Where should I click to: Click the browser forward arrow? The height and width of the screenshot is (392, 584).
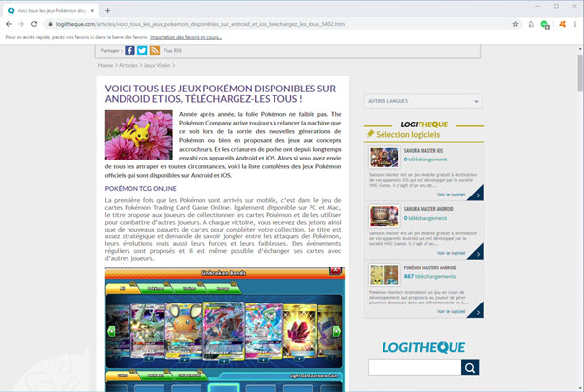[x=21, y=24]
